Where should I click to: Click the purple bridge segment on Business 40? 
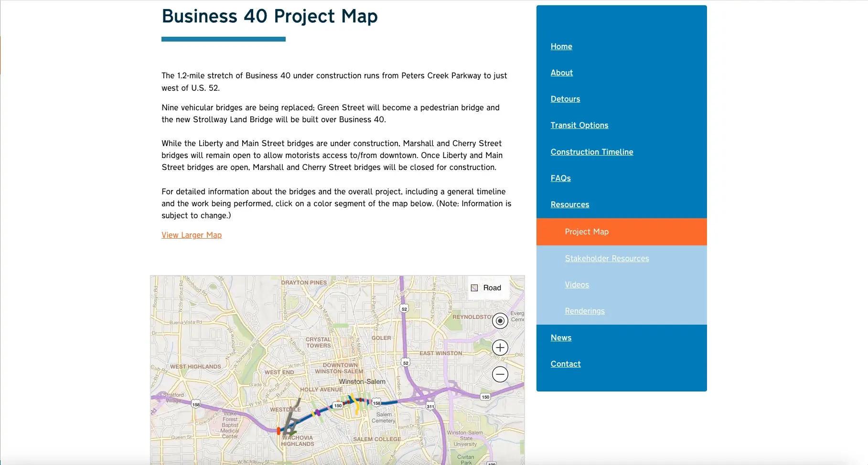318,412
